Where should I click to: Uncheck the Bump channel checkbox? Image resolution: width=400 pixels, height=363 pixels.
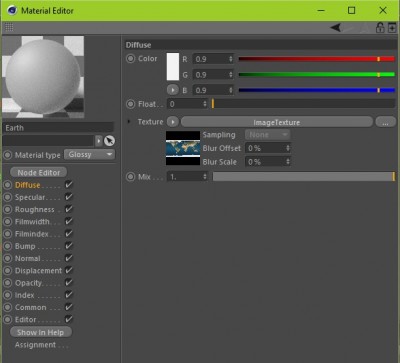point(69,246)
